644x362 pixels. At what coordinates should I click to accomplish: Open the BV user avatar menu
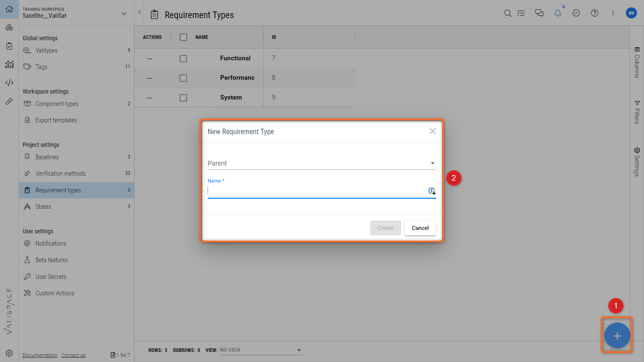(631, 13)
